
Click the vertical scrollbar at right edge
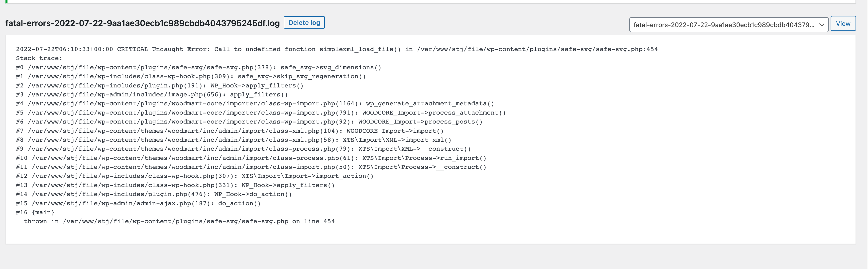(x=866, y=135)
